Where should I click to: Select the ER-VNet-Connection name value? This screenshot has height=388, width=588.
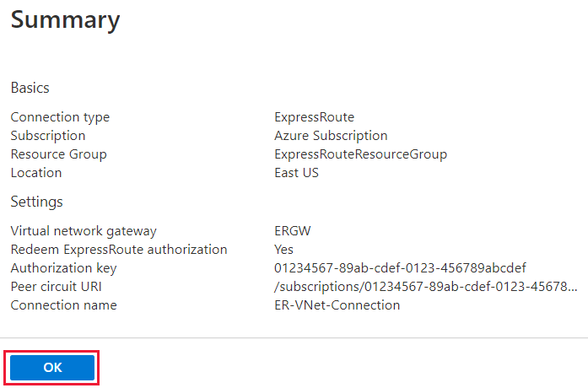tap(337, 305)
